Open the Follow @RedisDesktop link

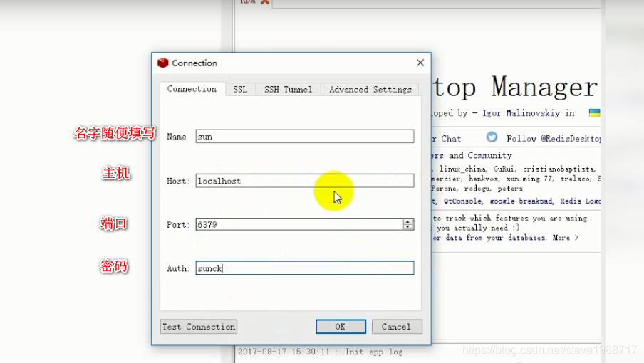(x=554, y=139)
